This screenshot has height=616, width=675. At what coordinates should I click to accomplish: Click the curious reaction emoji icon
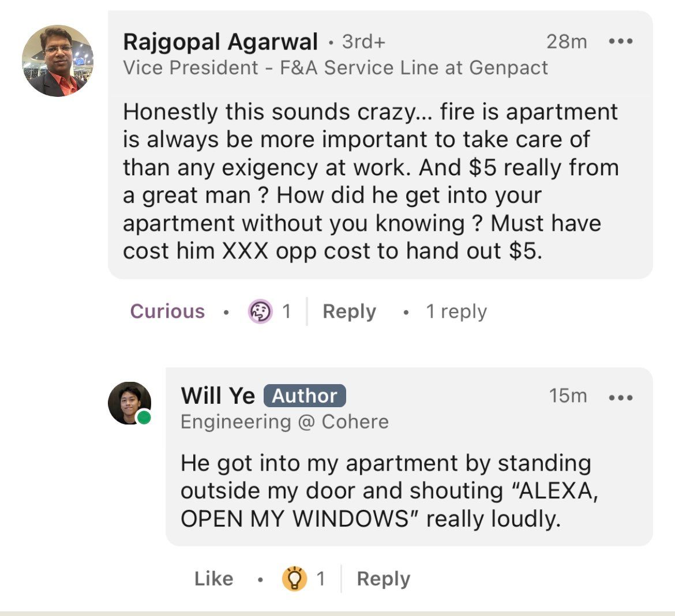pos(260,311)
